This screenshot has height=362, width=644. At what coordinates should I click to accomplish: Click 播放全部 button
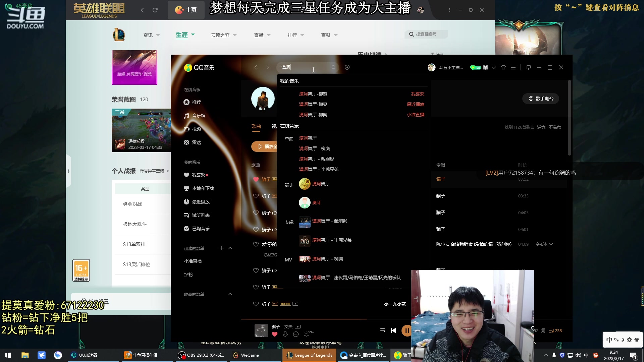(x=264, y=146)
